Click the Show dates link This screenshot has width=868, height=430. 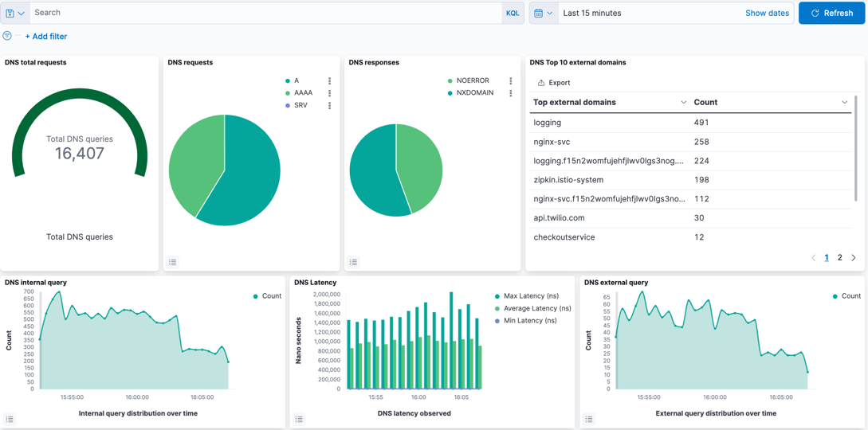click(767, 13)
